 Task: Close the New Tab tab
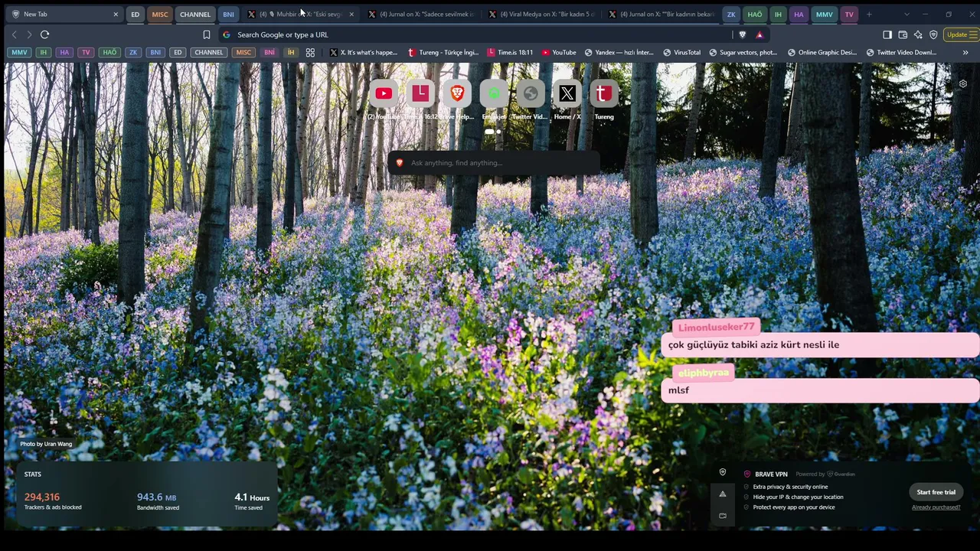coord(116,15)
